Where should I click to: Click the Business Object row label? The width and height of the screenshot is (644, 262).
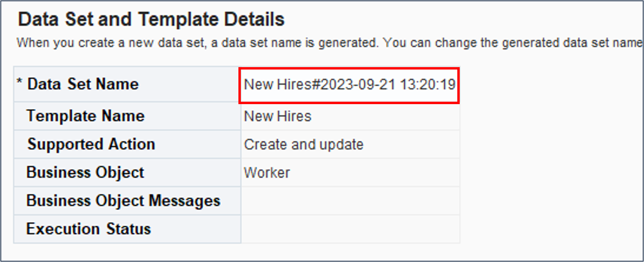(85, 172)
